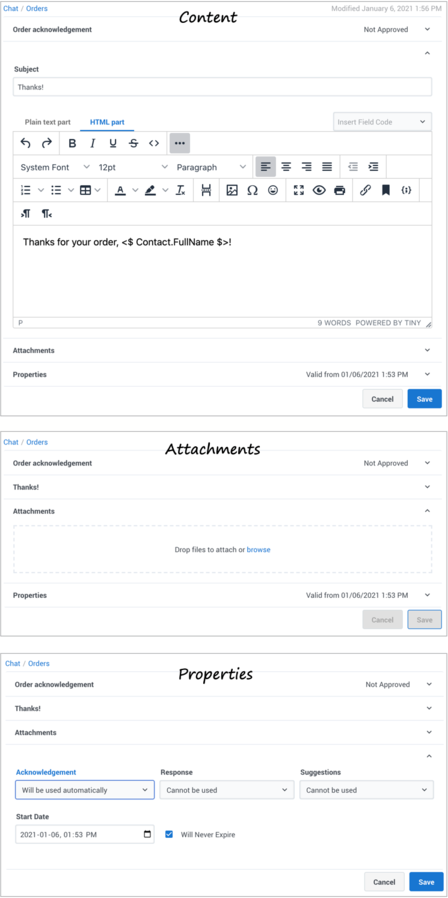
Task: Print the editor content
Action: pos(340,191)
